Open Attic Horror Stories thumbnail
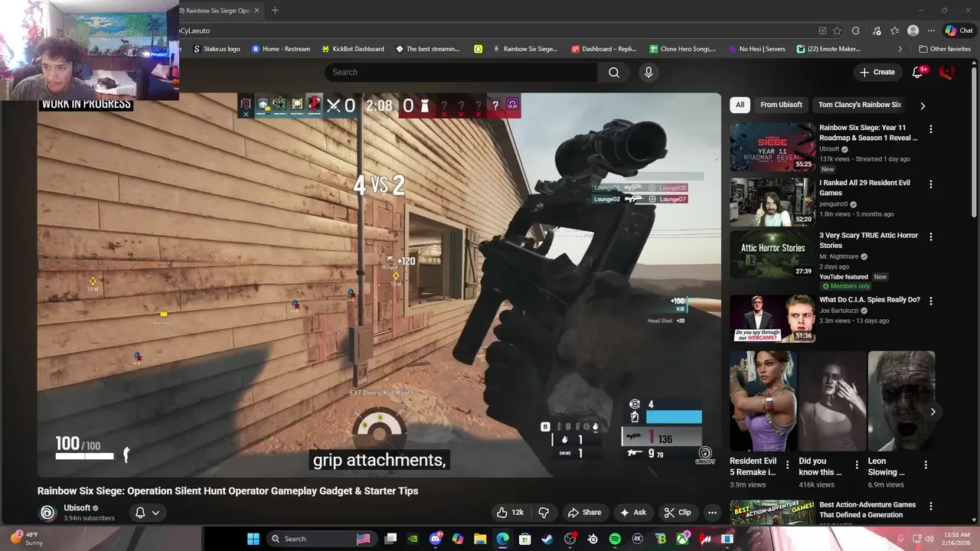 [772, 254]
